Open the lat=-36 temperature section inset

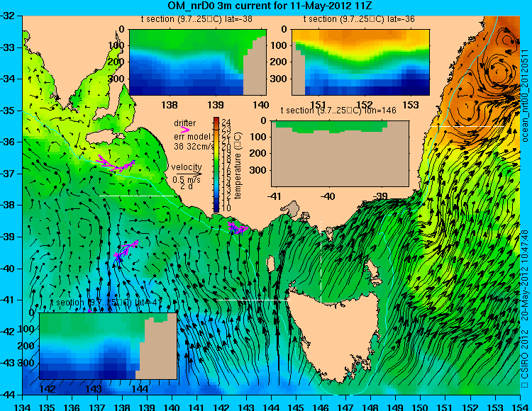360,62
